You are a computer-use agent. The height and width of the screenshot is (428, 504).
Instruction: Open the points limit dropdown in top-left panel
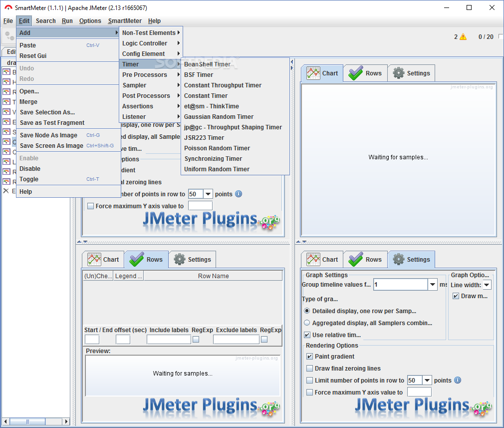[208, 194]
